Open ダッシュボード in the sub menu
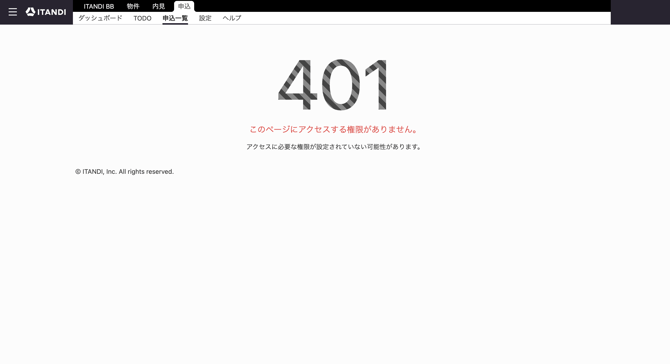The image size is (670, 364). (100, 18)
